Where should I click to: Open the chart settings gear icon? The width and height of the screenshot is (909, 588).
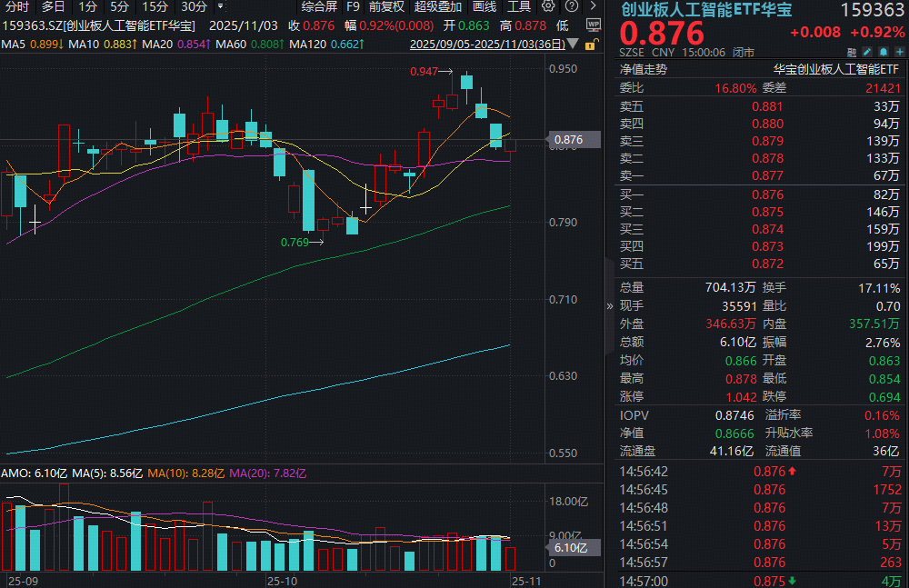pyautogui.click(x=548, y=6)
